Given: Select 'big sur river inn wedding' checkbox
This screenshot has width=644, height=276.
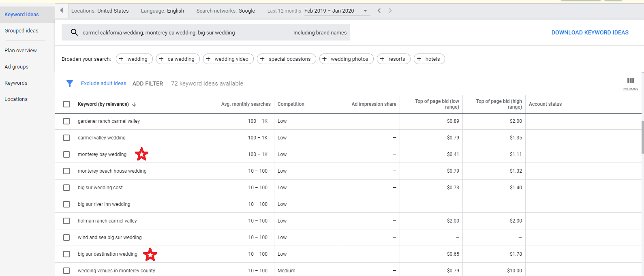Looking at the screenshot, I should click(66, 204).
